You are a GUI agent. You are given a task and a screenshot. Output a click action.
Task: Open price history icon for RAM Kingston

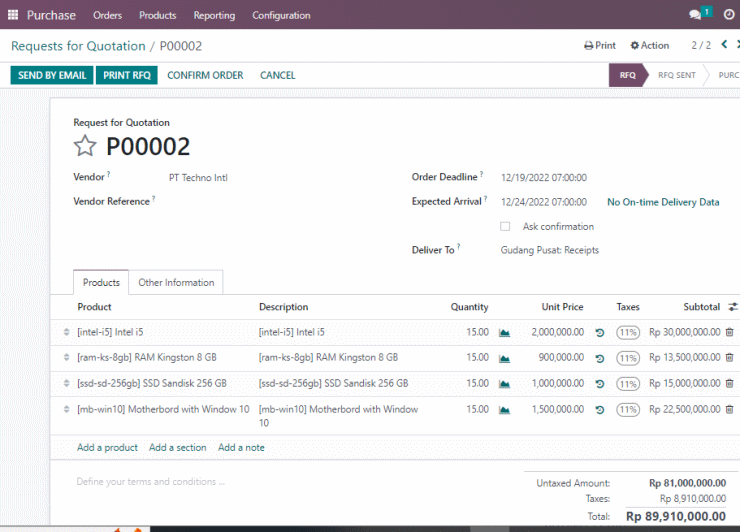pyautogui.click(x=600, y=359)
